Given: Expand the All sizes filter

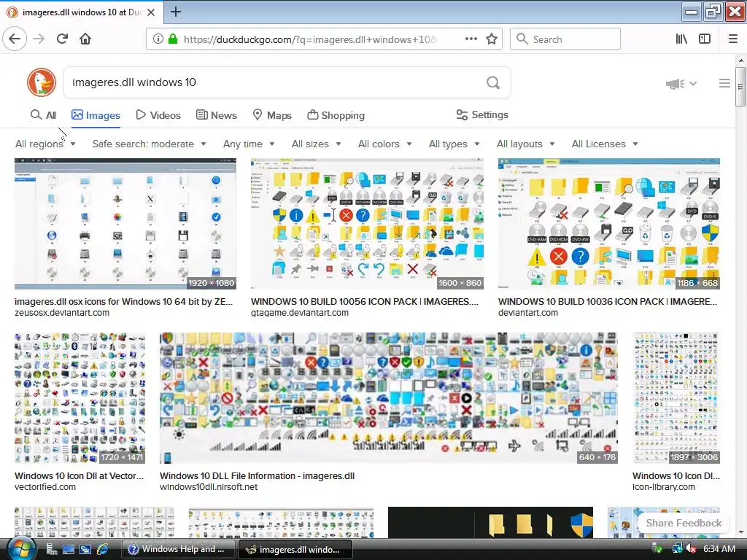Looking at the screenshot, I should [316, 144].
